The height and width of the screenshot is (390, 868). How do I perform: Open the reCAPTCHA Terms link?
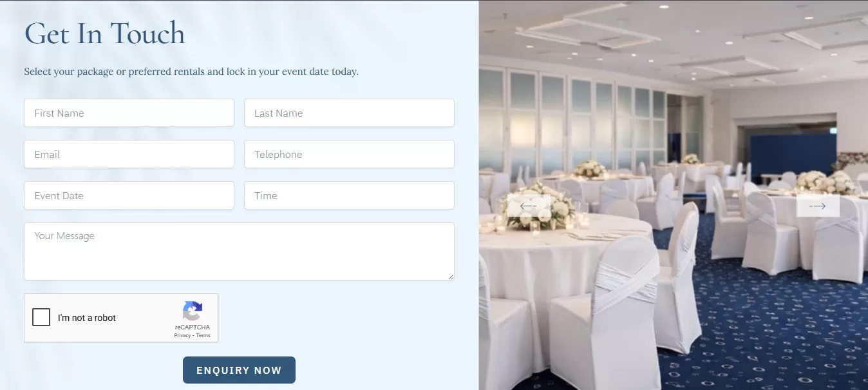click(x=203, y=335)
